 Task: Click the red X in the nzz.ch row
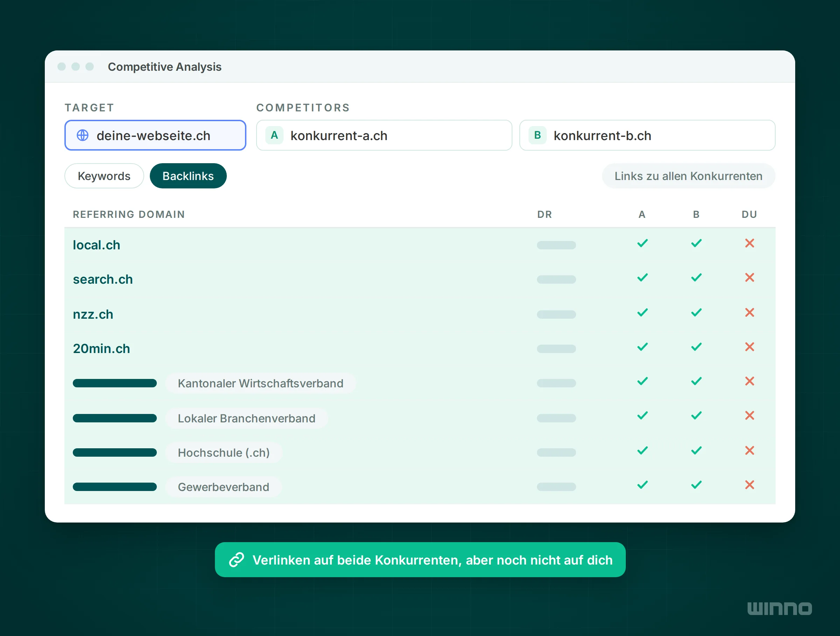click(x=749, y=312)
